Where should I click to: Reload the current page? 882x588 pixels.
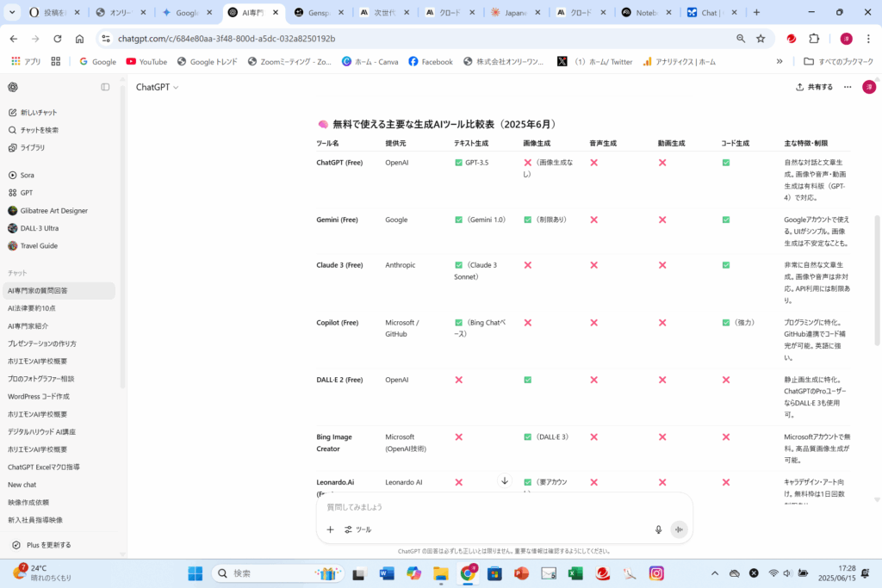coord(58,39)
